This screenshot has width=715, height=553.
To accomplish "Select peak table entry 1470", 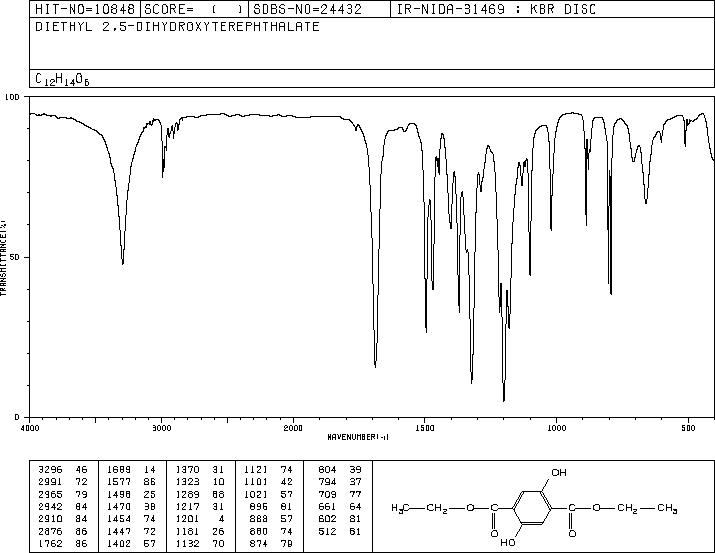I will [x=119, y=506].
